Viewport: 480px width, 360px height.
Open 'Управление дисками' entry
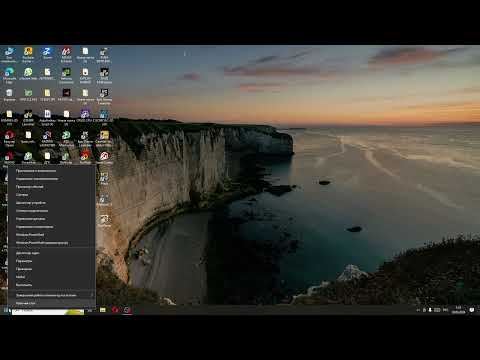[52, 219]
